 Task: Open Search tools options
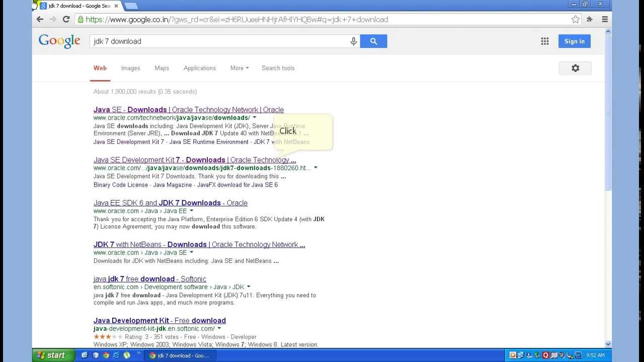tap(278, 68)
